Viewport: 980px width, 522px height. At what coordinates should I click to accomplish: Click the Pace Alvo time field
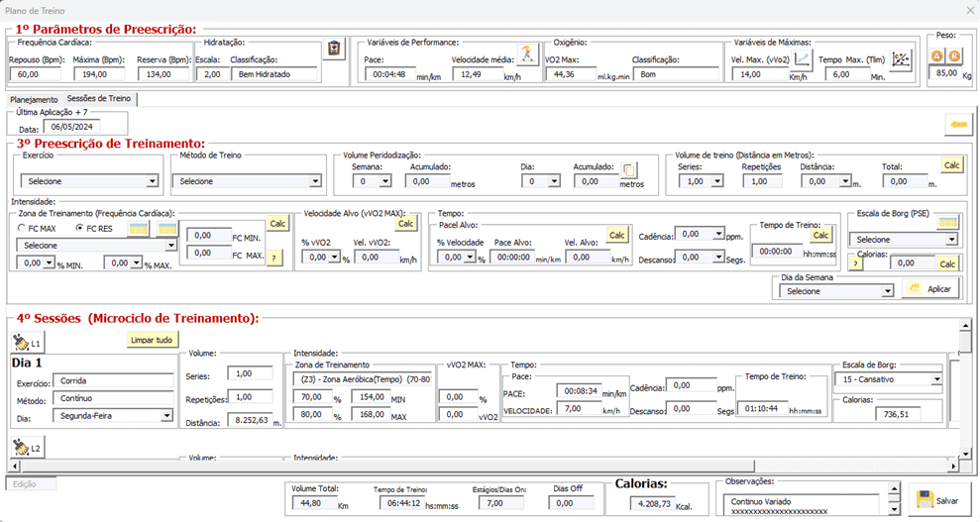512,257
